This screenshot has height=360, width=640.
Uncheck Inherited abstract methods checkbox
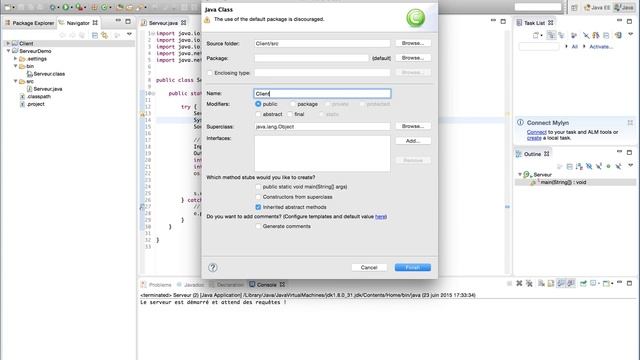pyautogui.click(x=258, y=207)
